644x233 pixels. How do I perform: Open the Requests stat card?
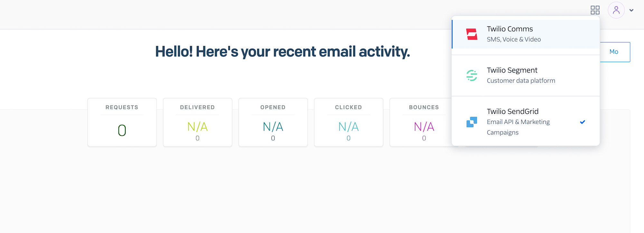click(x=122, y=122)
